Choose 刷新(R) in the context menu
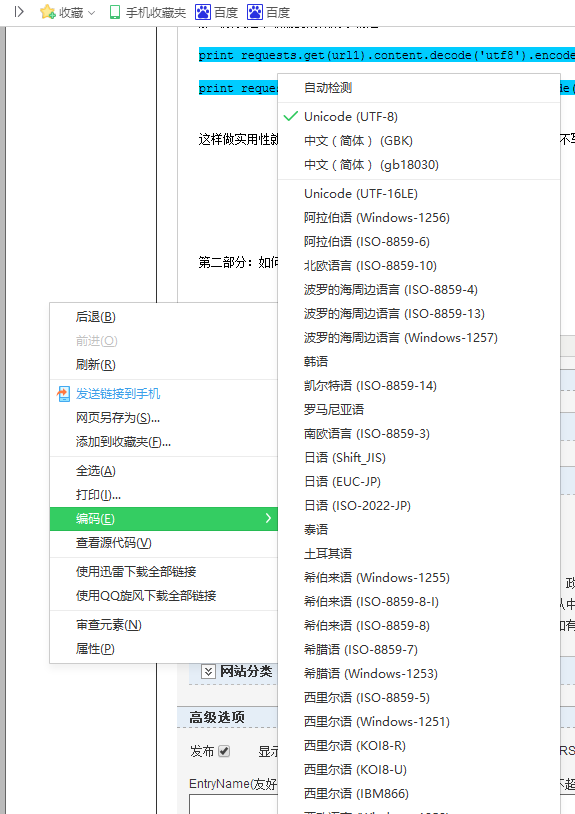 (164, 364)
